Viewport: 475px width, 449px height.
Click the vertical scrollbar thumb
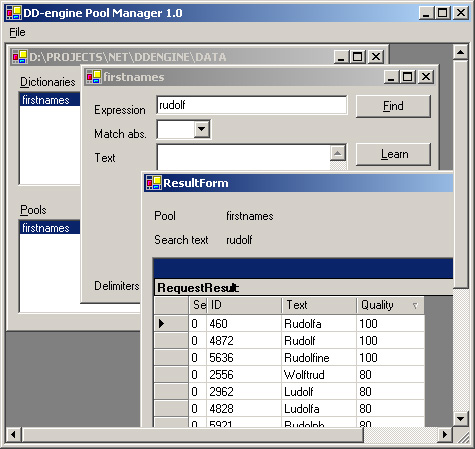pos(461,173)
